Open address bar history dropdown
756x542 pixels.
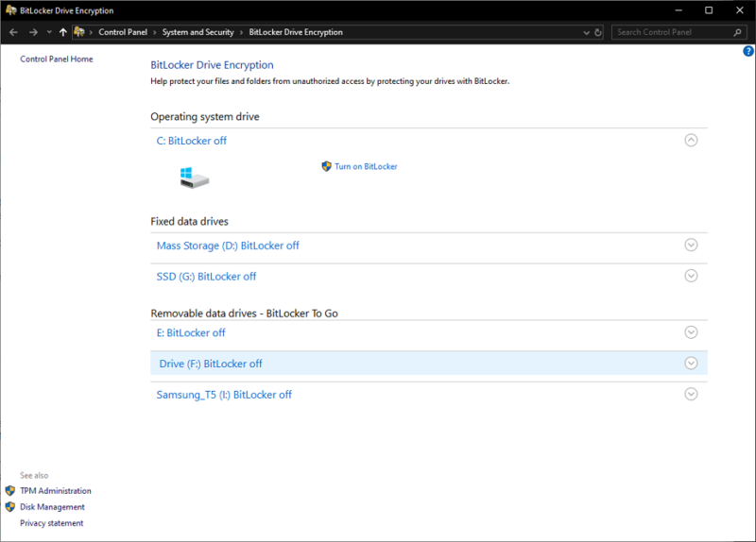586,32
